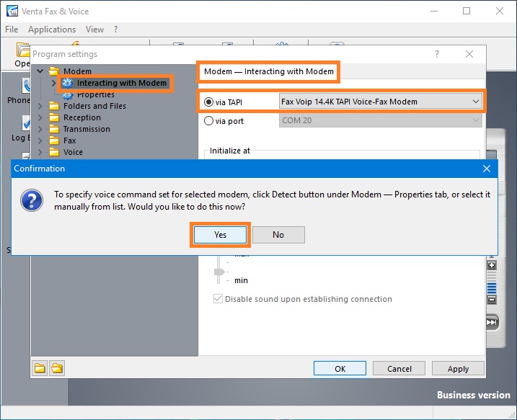Click the plus volume-up icon on player
Screen dimensions: 517x420
coord(492,265)
